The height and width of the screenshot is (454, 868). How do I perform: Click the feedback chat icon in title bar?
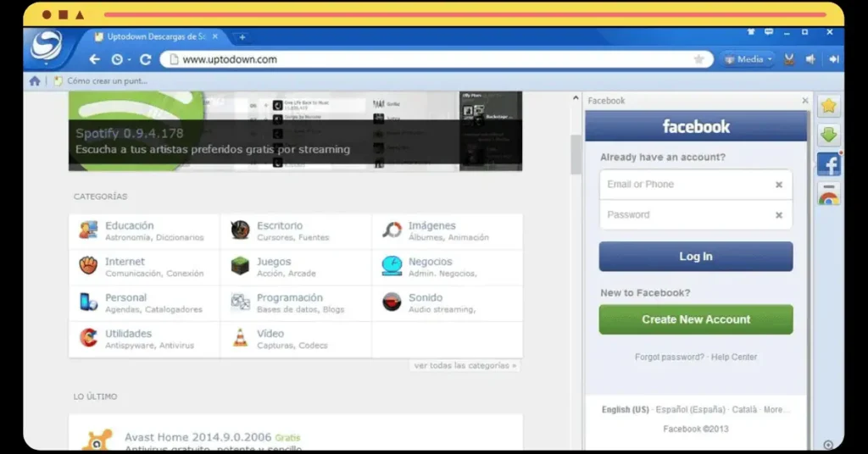769,32
